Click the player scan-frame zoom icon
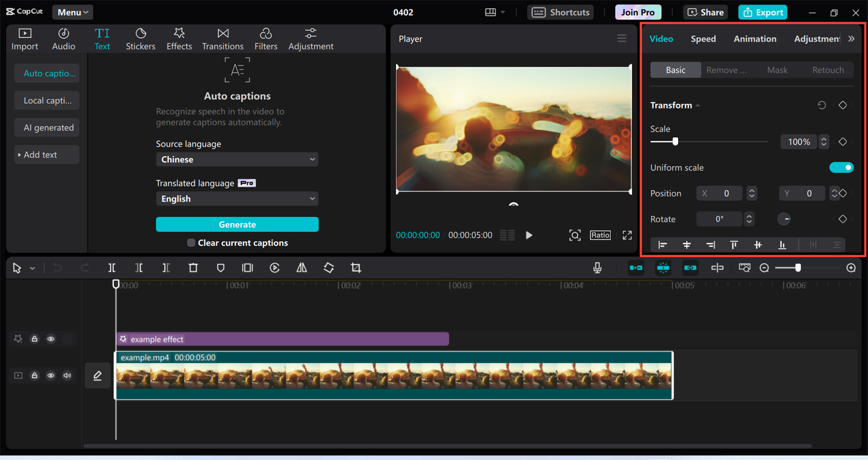This screenshot has width=868, height=460. point(575,235)
